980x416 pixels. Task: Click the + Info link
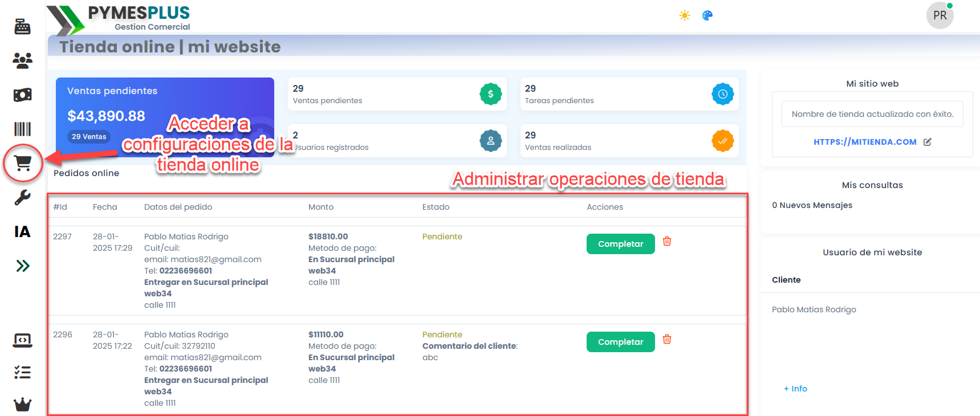[795, 389]
